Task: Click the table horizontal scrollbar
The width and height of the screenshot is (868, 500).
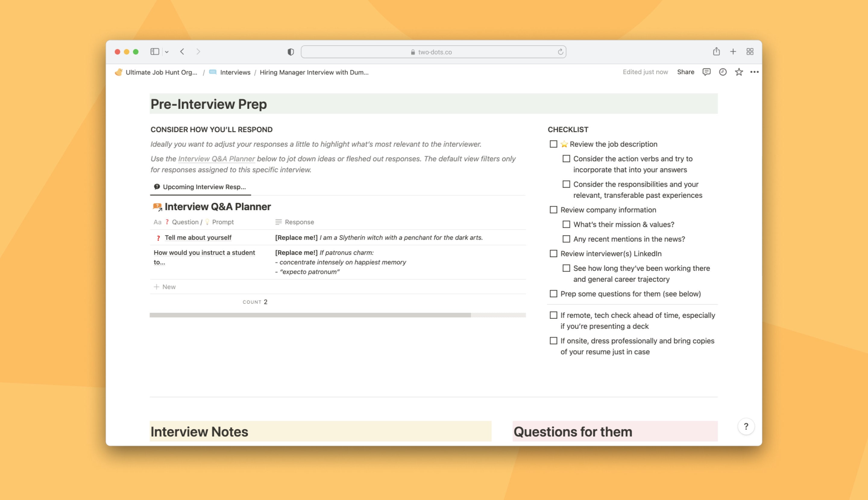Action: pos(310,315)
